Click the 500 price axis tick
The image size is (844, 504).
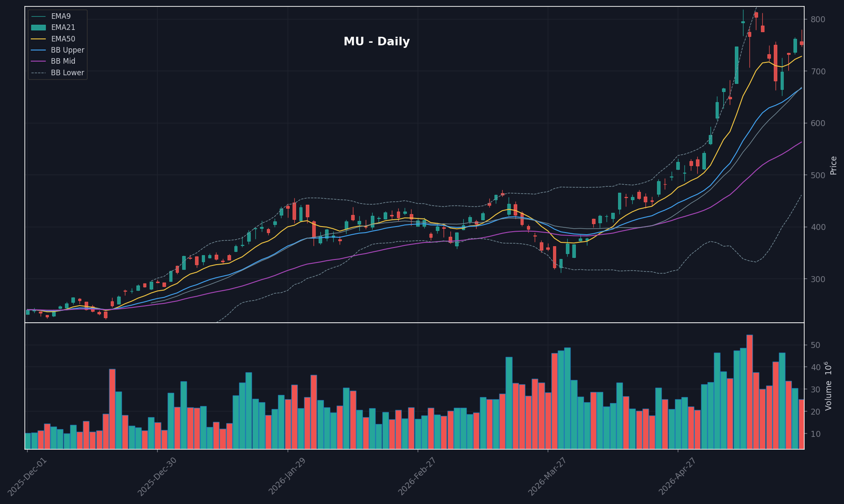tap(817, 175)
